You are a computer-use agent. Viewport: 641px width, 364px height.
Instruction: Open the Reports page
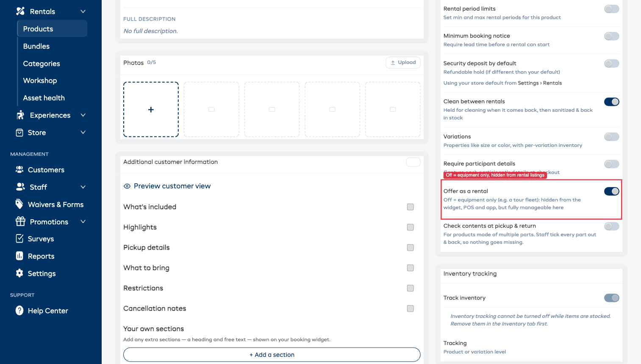click(41, 256)
